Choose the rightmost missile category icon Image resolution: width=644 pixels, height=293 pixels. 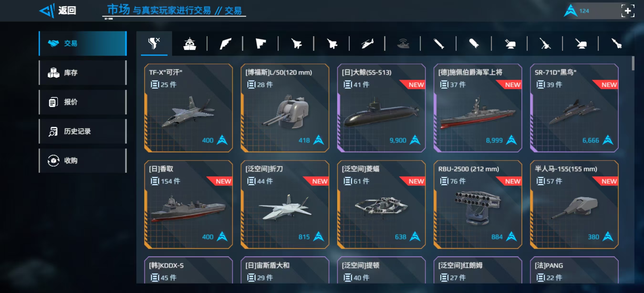coord(617,44)
